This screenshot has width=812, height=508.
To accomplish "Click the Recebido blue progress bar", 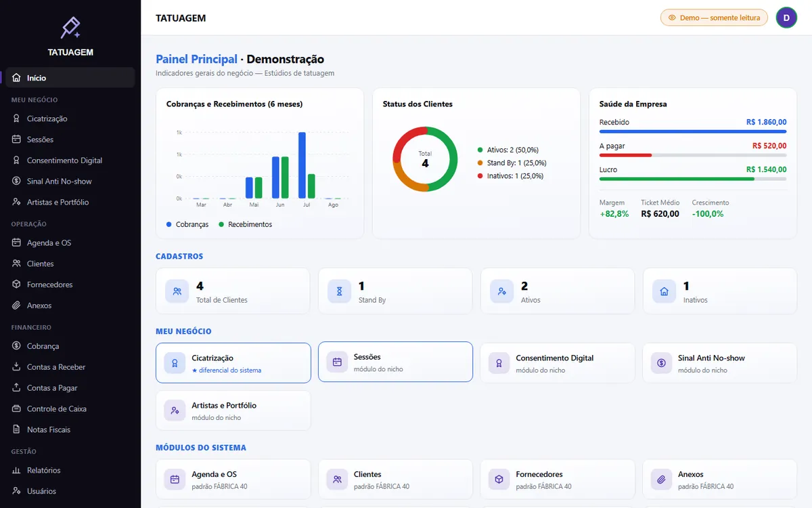I will [x=693, y=131].
